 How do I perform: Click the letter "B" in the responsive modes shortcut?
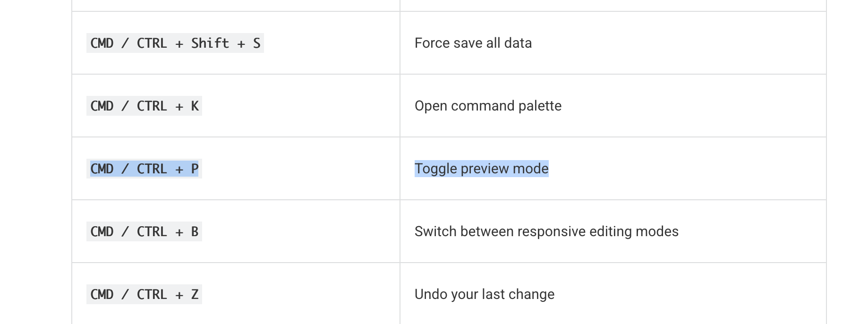[x=195, y=232]
